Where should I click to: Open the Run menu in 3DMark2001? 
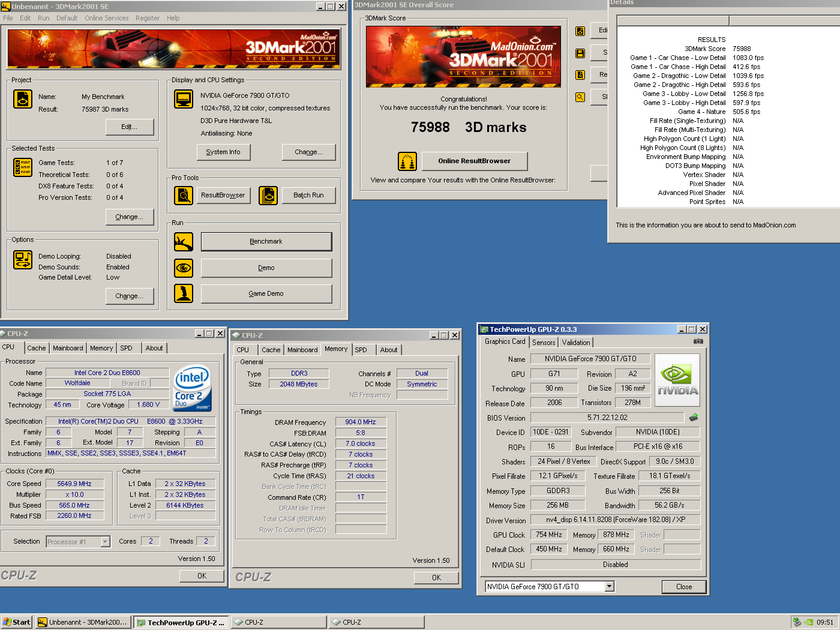(x=43, y=18)
